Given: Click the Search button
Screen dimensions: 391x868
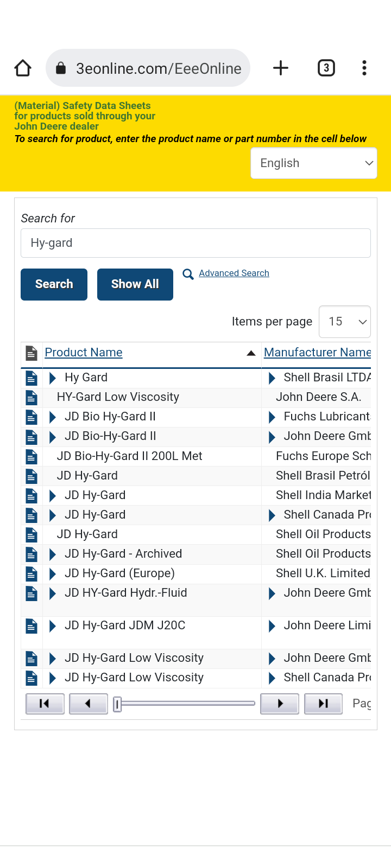Looking at the screenshot, I should tap(54, 284).
